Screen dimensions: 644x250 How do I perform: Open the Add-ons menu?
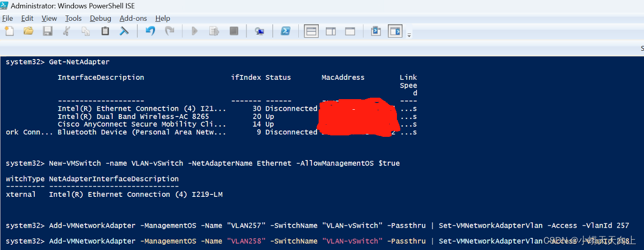pos(133,18)
